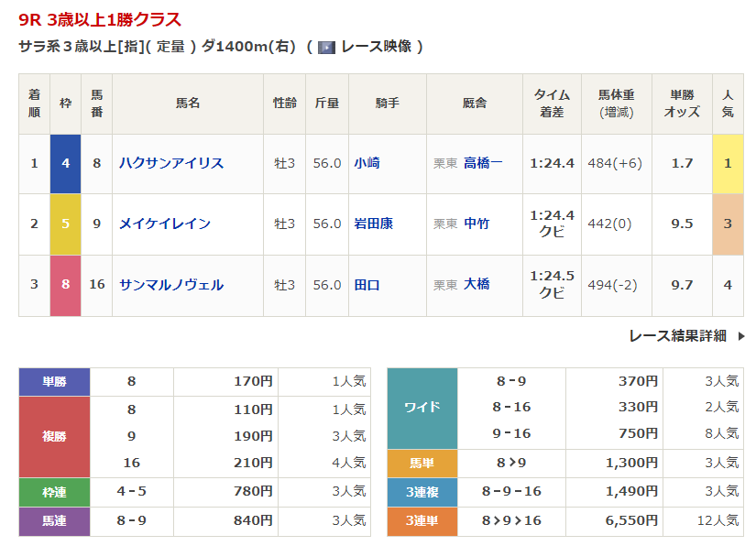
Task: Open horse ハクサンアイリス profile link
Action: pyautogui.click(x=171, y=163)
